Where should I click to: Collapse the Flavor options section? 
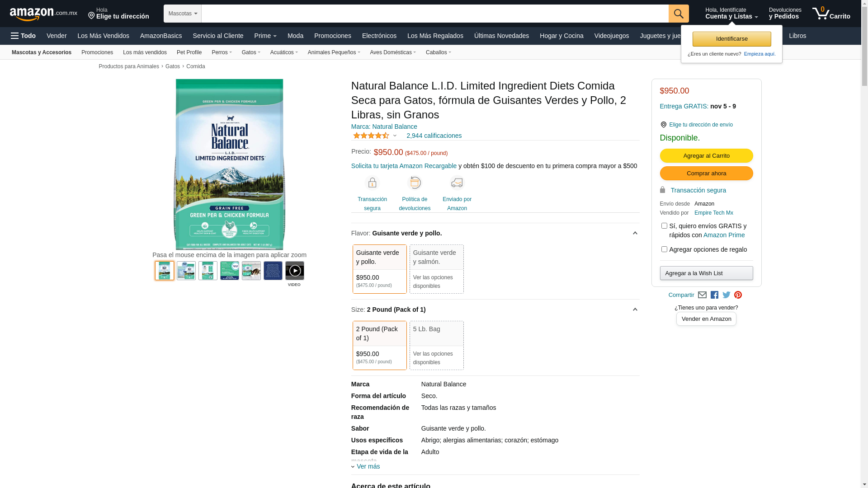point(635,233)
